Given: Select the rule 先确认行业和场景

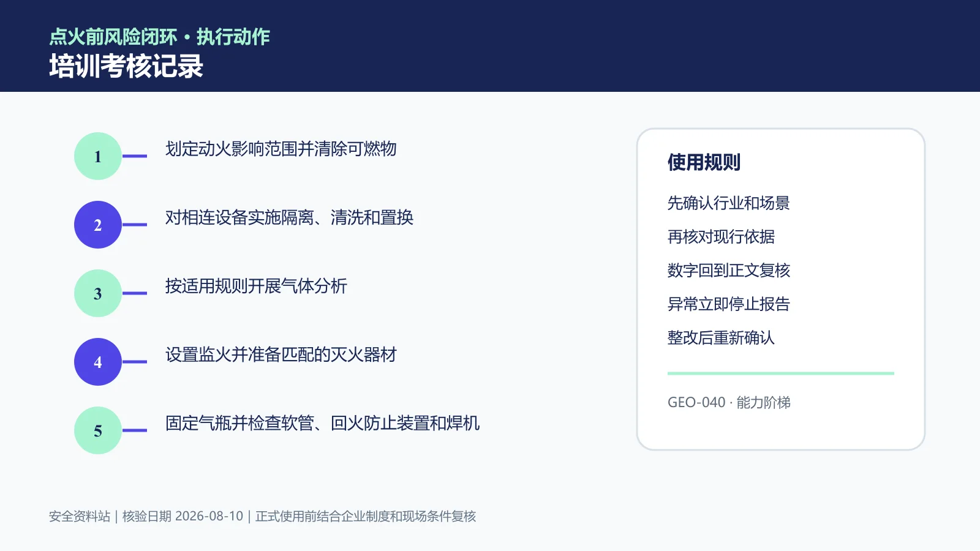Looking at the screenshot, I should (x=729, y=203).
